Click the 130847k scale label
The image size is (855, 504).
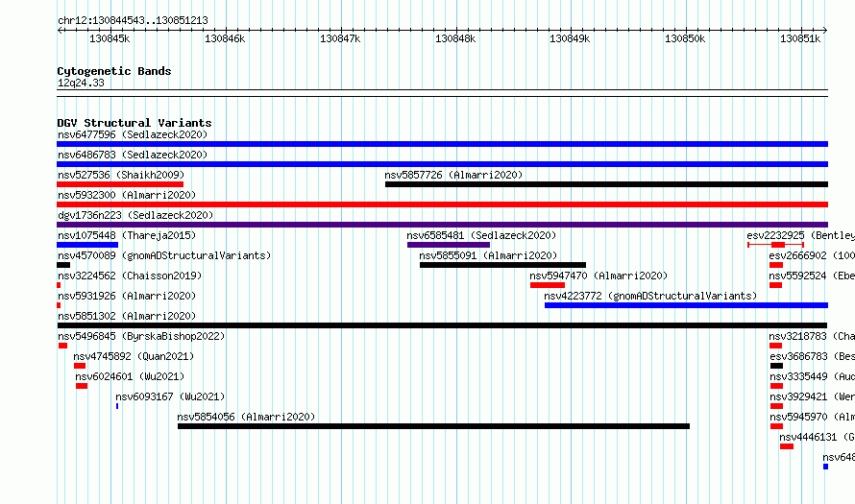click(x=340, y=38)
